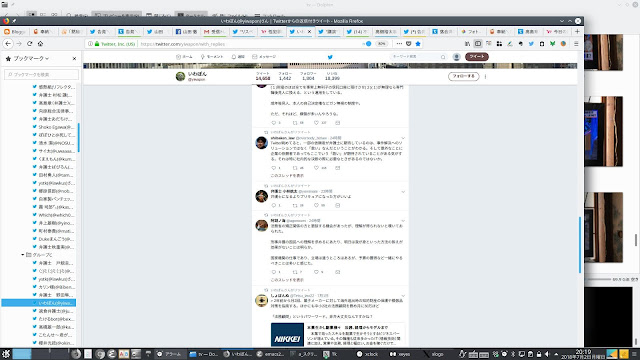Collapse the グループC bookmark folder
The height and width of the screenshot is (360, 640).
click(22, 255)
